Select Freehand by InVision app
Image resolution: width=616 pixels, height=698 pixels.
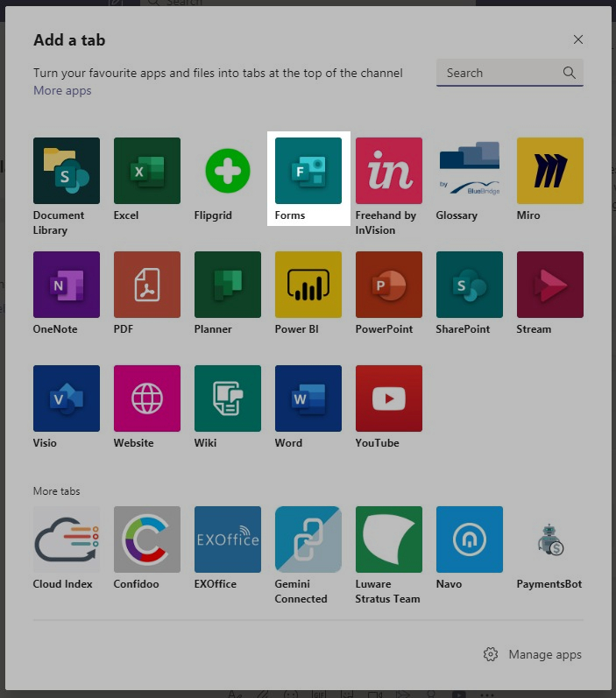click(x=388, y=171)
